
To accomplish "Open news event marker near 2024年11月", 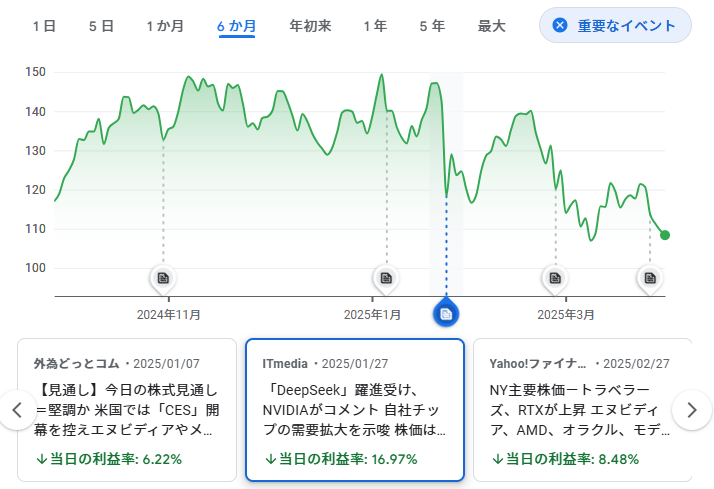I will pos(163,278).
